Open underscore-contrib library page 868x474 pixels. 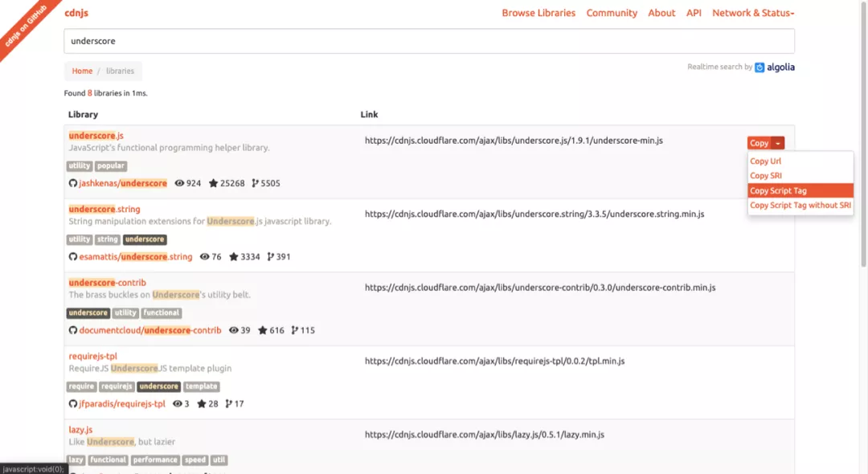(108, 283)
